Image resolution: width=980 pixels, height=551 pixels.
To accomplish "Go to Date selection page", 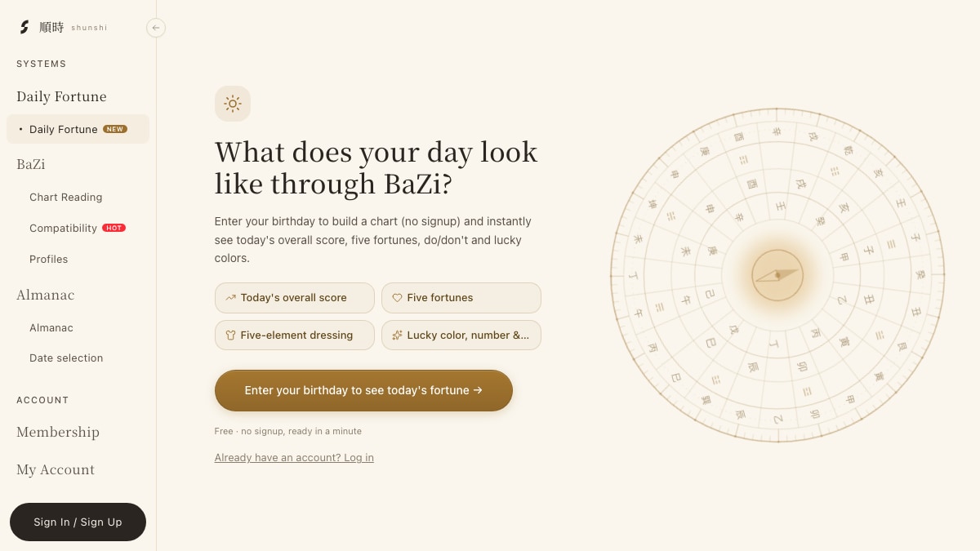I will tap(66, 358).
